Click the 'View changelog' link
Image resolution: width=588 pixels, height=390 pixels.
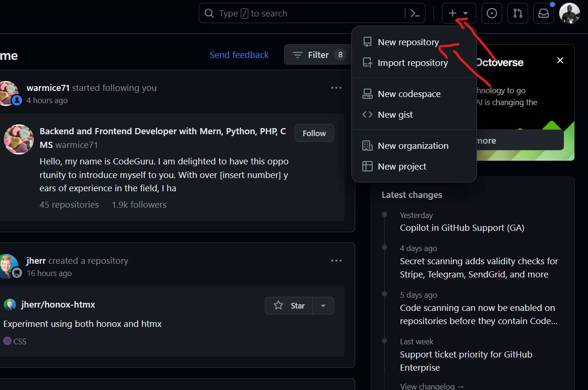coord(432,386)
